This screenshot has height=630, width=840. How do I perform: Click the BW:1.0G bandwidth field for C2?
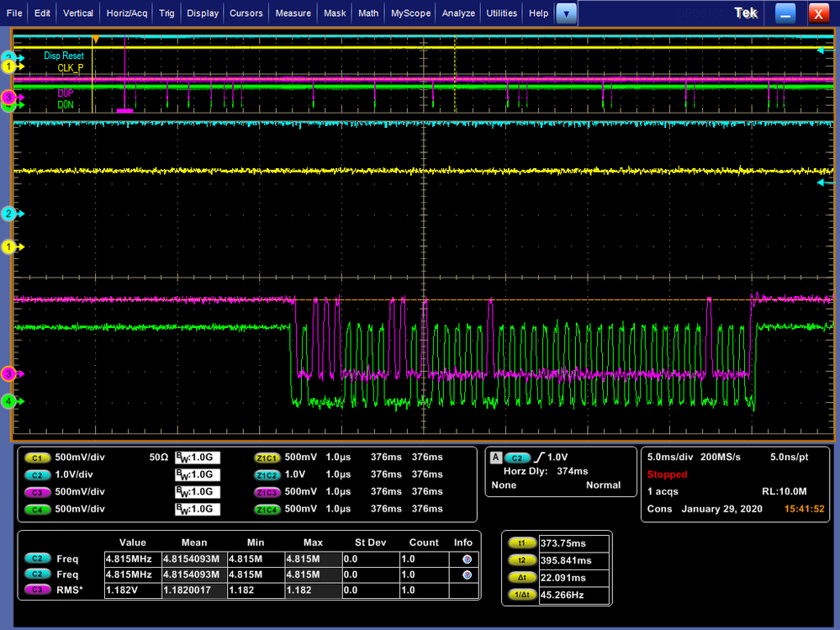point(199,474)
